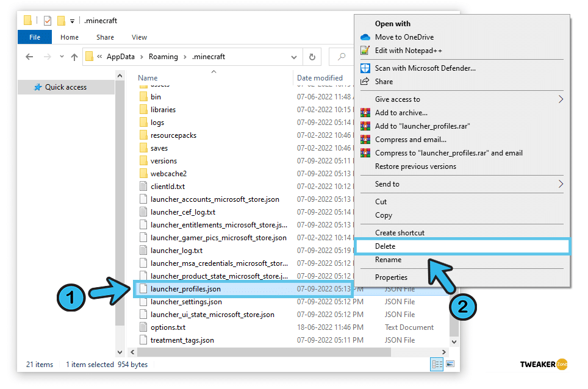Image resolution: width=588 pixels, height=389 pixels.
Task: Refresh the .minecraft folder view
Action: coord(312,57)
